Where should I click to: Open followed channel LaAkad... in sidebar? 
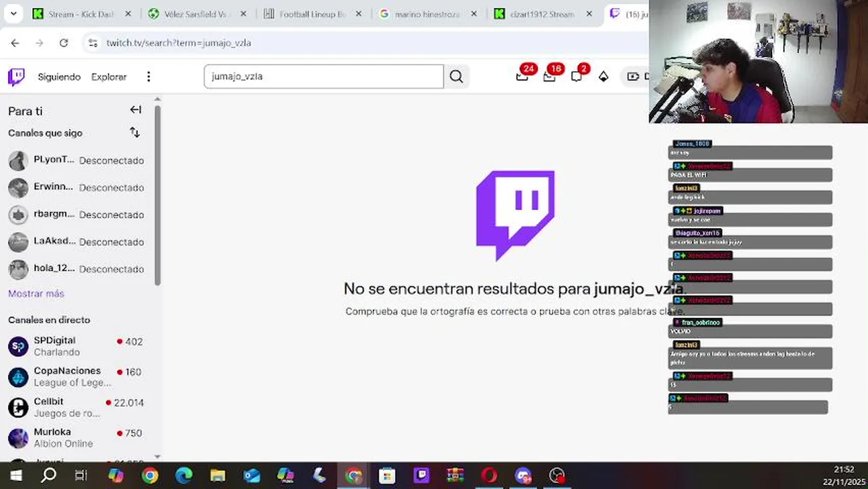[76, 242]
